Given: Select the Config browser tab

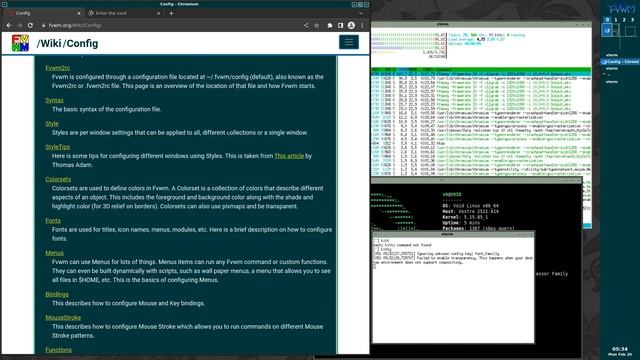Looking at the screenshot, I should click(44, 13).
